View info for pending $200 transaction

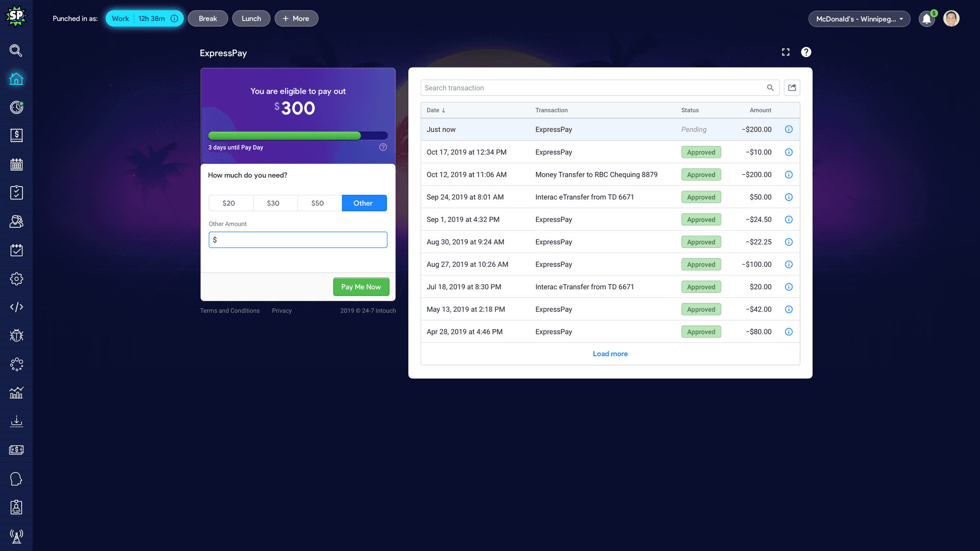[x=789, y=130]
